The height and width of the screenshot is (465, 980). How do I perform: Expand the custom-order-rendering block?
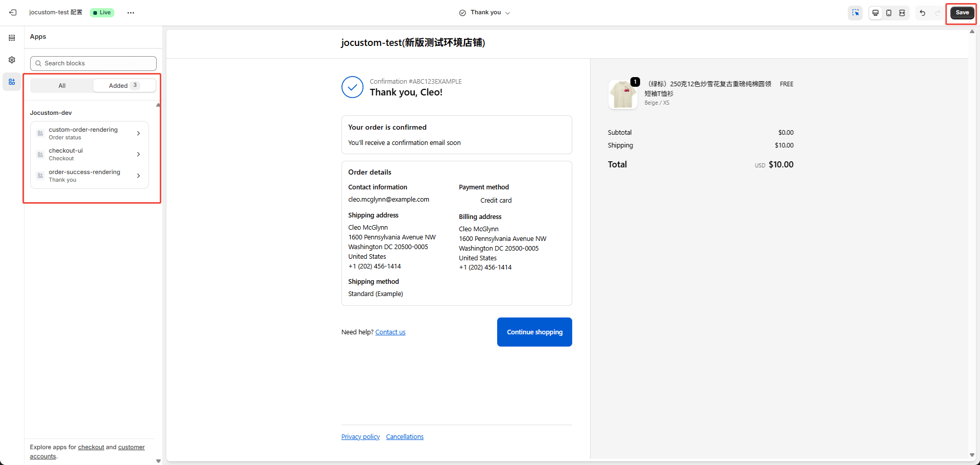tap(89, 133)
